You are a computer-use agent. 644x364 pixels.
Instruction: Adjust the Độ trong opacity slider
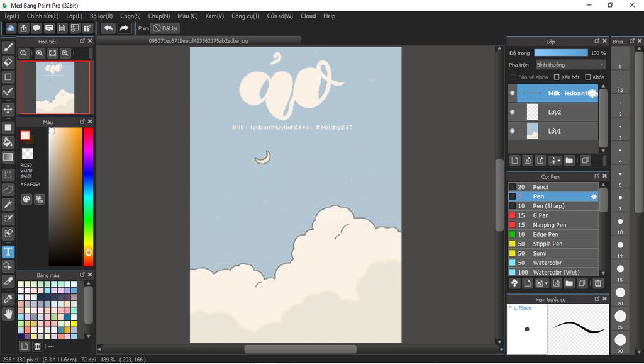click(561, 53)
